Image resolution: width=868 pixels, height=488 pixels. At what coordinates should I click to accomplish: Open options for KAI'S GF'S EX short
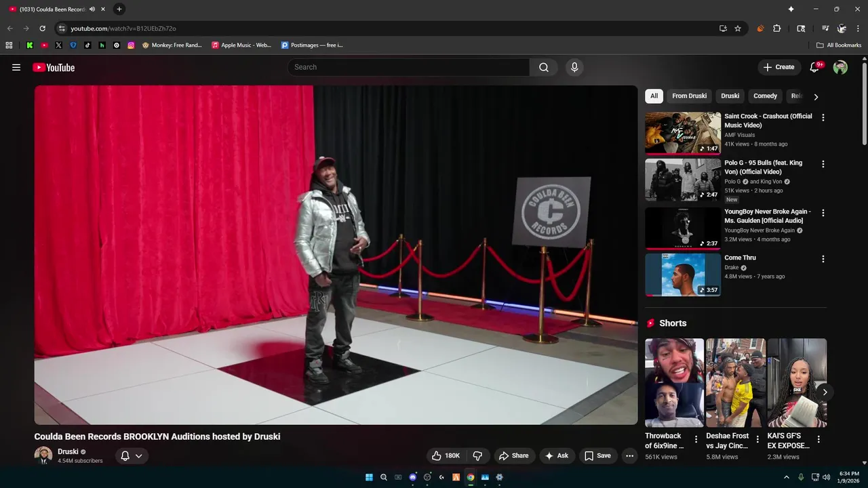pos(818,439)
